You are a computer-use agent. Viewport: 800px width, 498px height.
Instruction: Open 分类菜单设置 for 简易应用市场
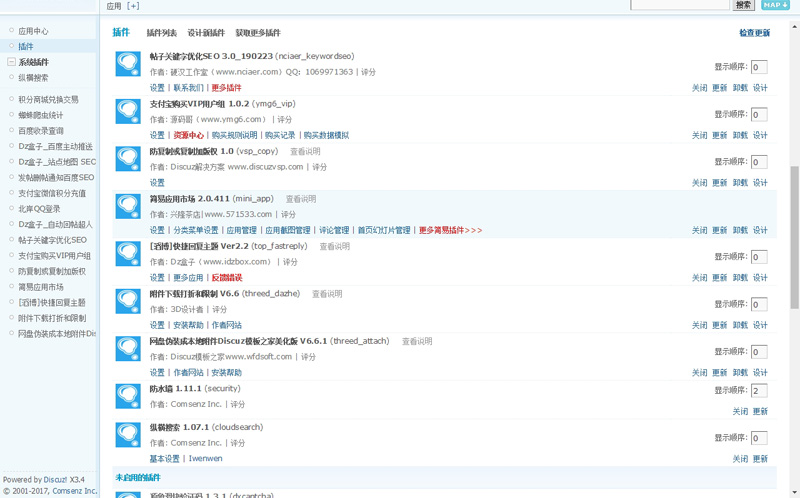point(196,230)
